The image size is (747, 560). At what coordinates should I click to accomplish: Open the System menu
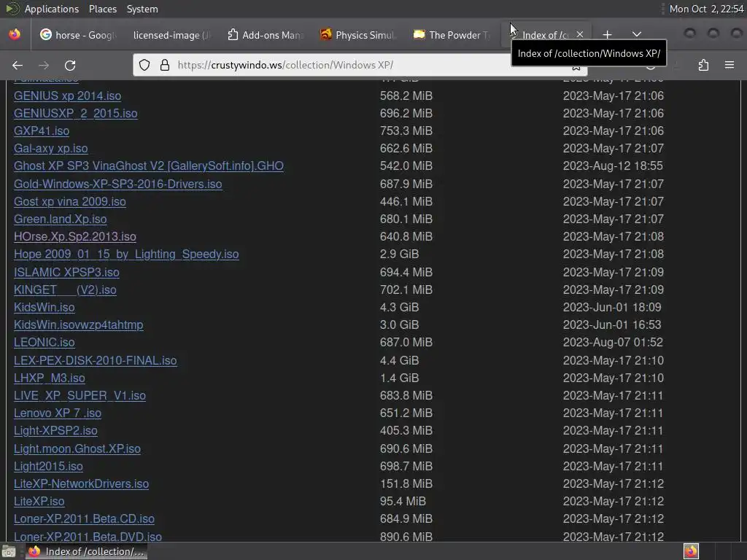pos(142,9)
